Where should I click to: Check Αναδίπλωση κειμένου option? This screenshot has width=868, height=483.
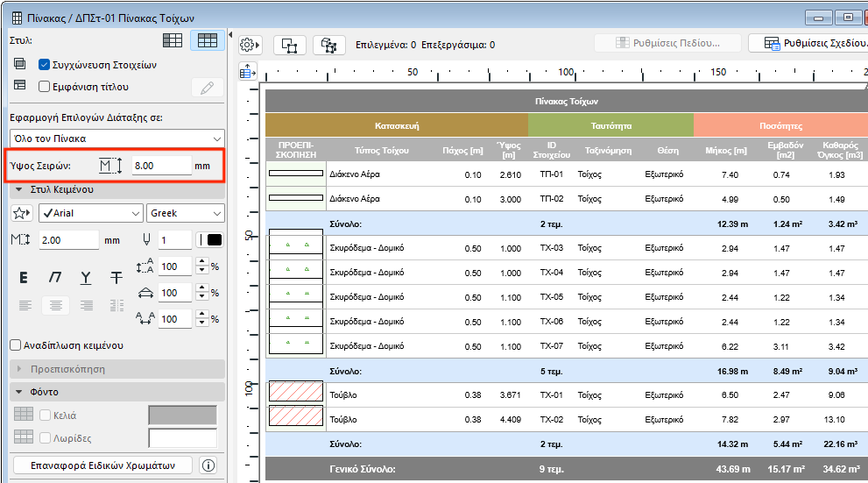[x=15, y=345]
